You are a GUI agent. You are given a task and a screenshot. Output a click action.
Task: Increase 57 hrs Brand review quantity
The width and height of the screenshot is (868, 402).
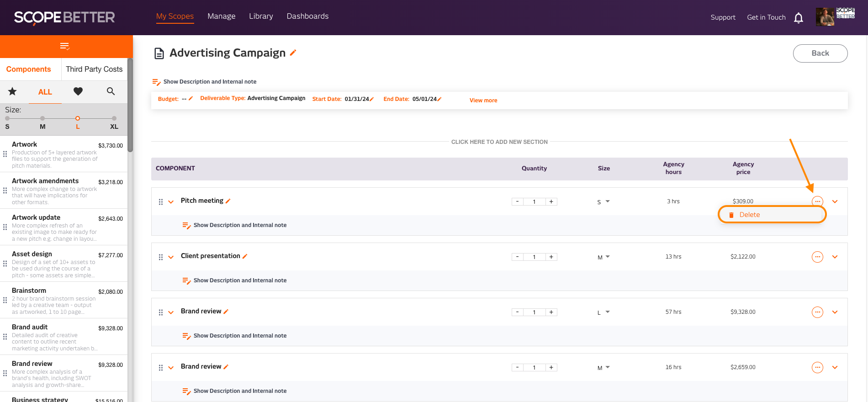(x=551, y=312)
